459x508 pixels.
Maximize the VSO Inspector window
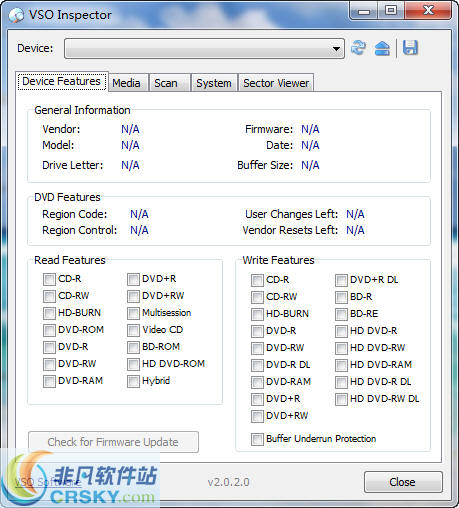(x=391, y=11)
